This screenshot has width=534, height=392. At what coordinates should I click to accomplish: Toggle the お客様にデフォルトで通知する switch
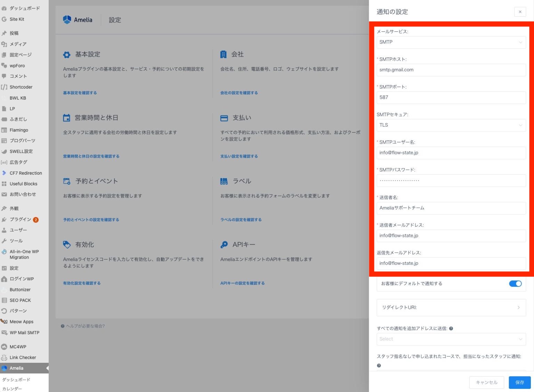[515, 283]
